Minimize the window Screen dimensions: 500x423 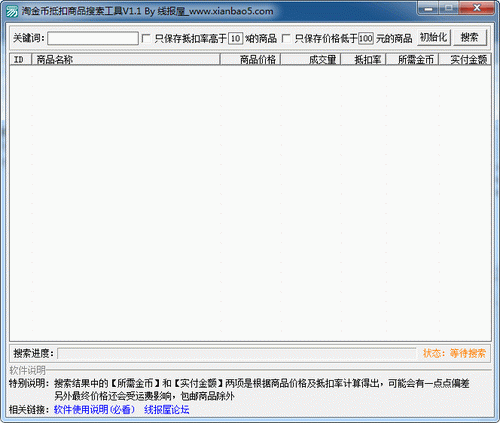coord(429,8)
